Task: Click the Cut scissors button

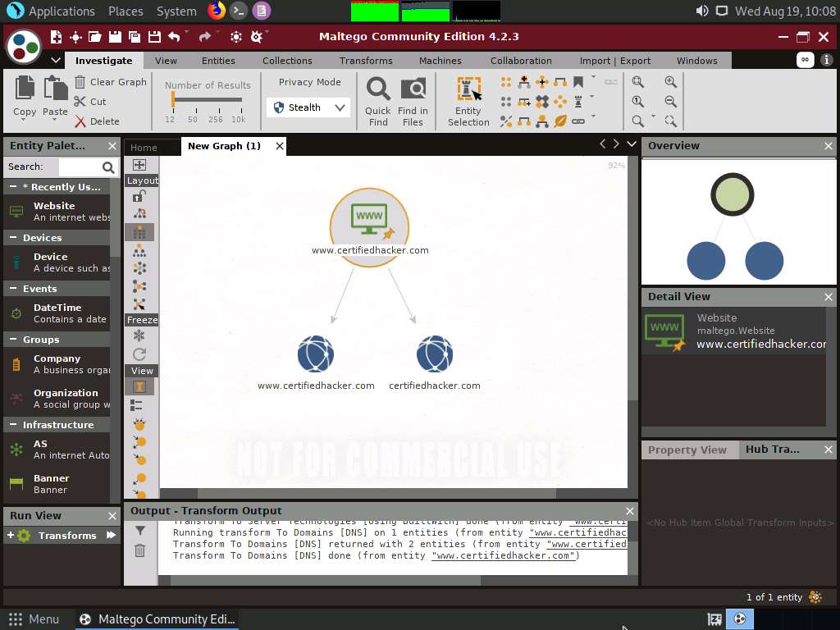Action: (x=90, y=102)
